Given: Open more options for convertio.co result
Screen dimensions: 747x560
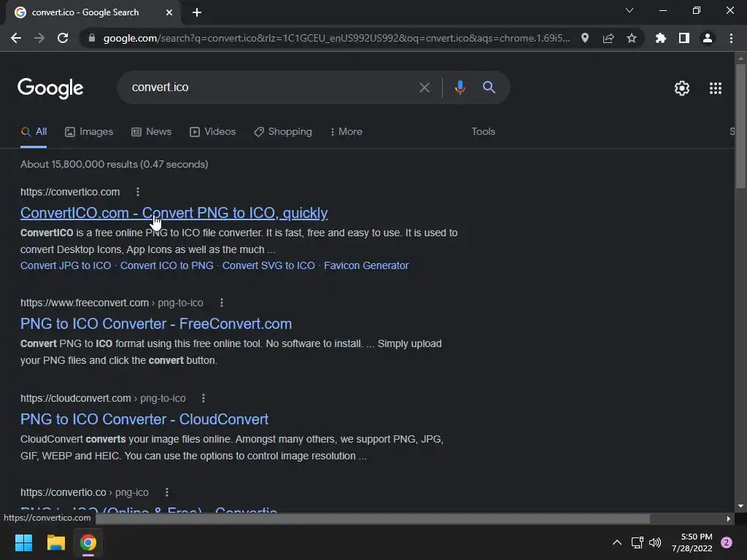Looking at the screenshot, I should pos(167,492).
